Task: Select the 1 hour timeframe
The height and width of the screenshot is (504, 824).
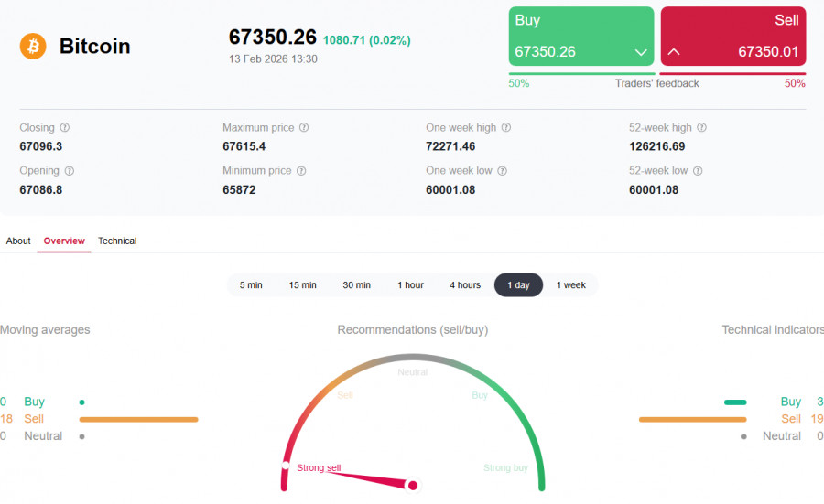Action: pos(410,285)
